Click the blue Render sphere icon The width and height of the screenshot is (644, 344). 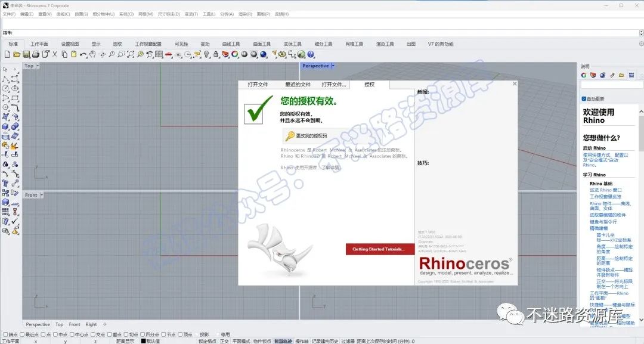click(264, 54)
